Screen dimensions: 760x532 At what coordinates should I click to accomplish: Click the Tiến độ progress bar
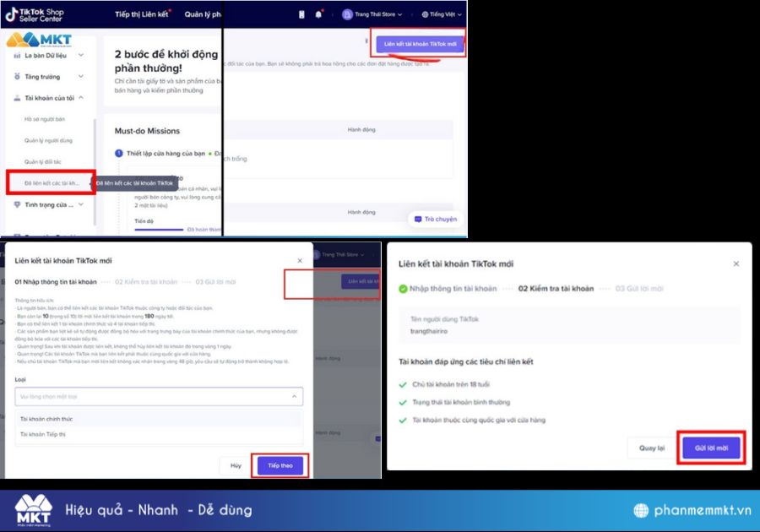point(159,229)
